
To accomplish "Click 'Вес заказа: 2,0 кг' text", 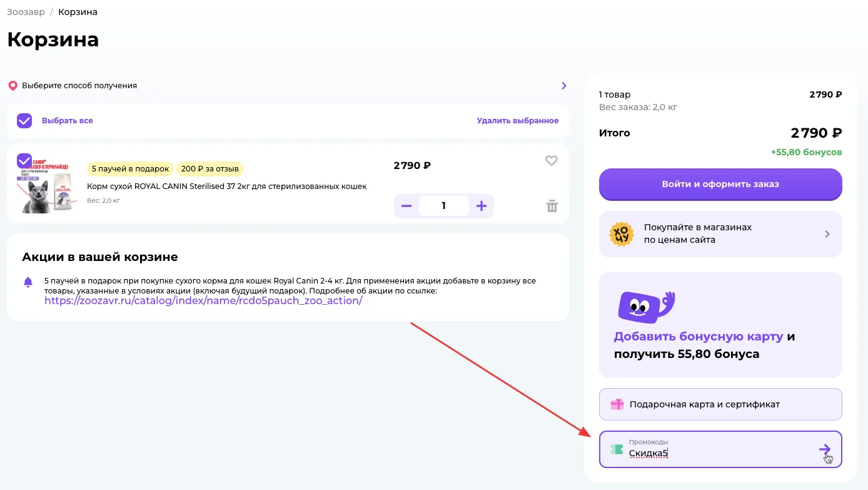I will point(638,107).
